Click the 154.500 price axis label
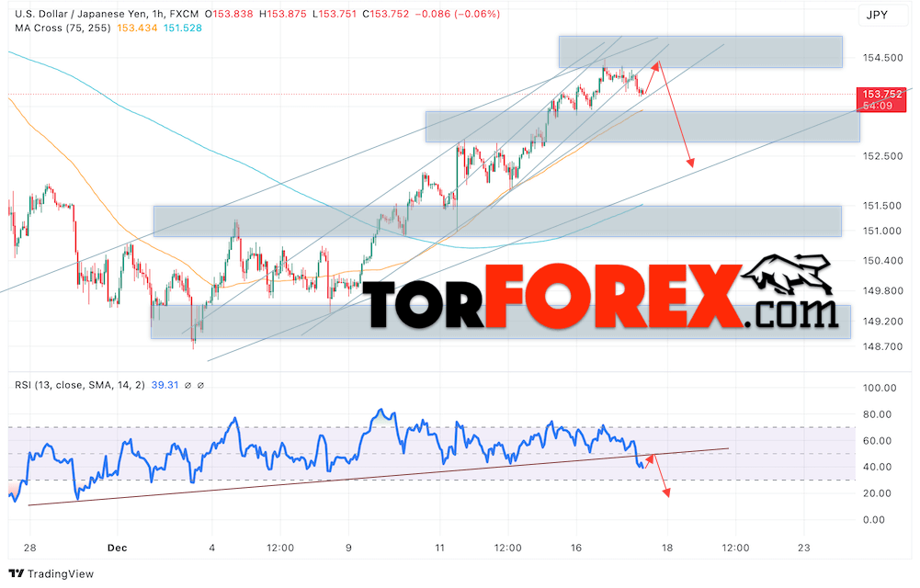920x588 pixels. [x=882, y=58]
